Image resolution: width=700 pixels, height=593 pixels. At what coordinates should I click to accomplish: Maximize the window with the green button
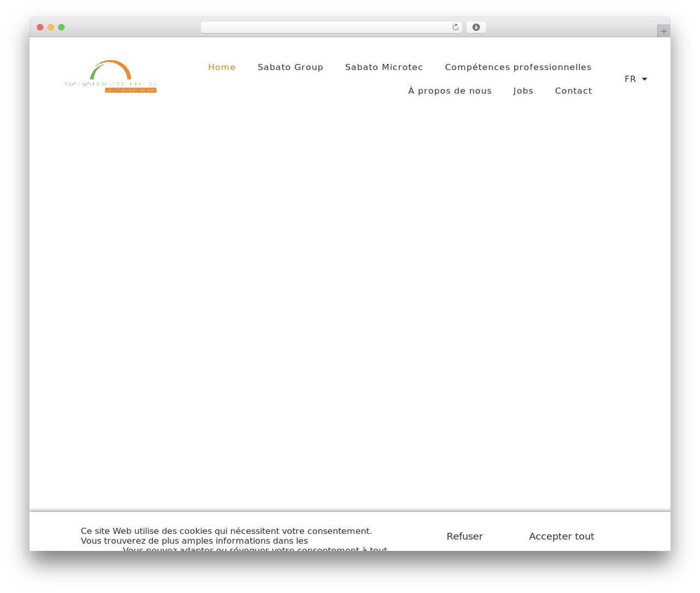(x=61, y=27)
